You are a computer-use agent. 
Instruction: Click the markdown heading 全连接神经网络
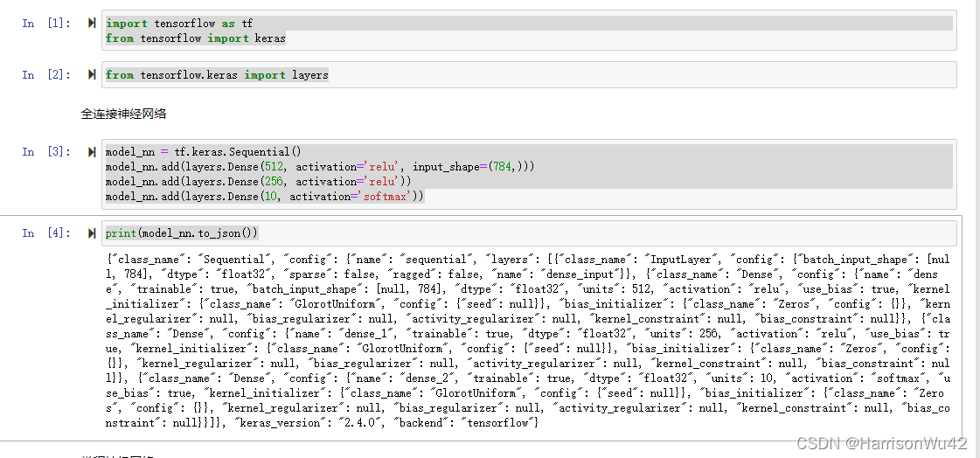click(124, 114)
